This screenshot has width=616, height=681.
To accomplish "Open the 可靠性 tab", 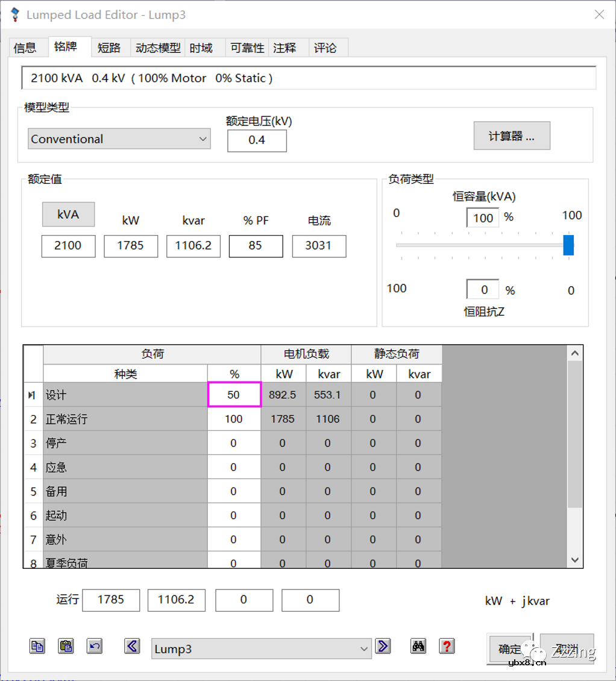I will (247, 47).
